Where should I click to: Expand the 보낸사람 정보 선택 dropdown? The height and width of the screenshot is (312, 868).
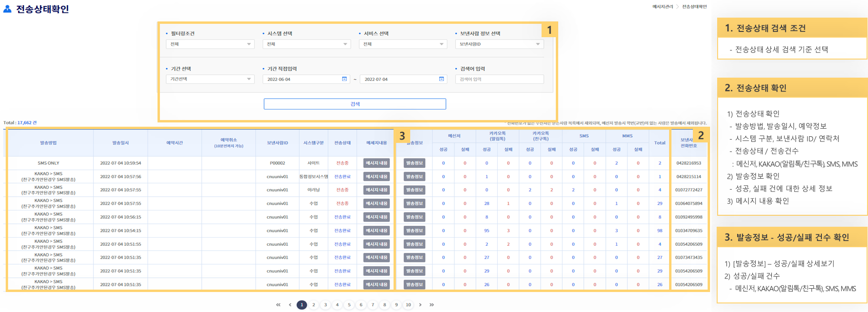(x=499, y=44)
